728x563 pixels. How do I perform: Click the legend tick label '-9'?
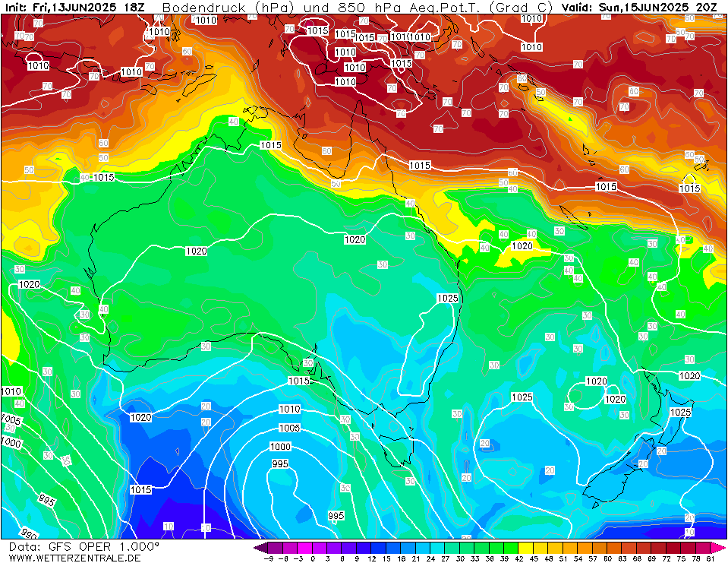[269, 558]
